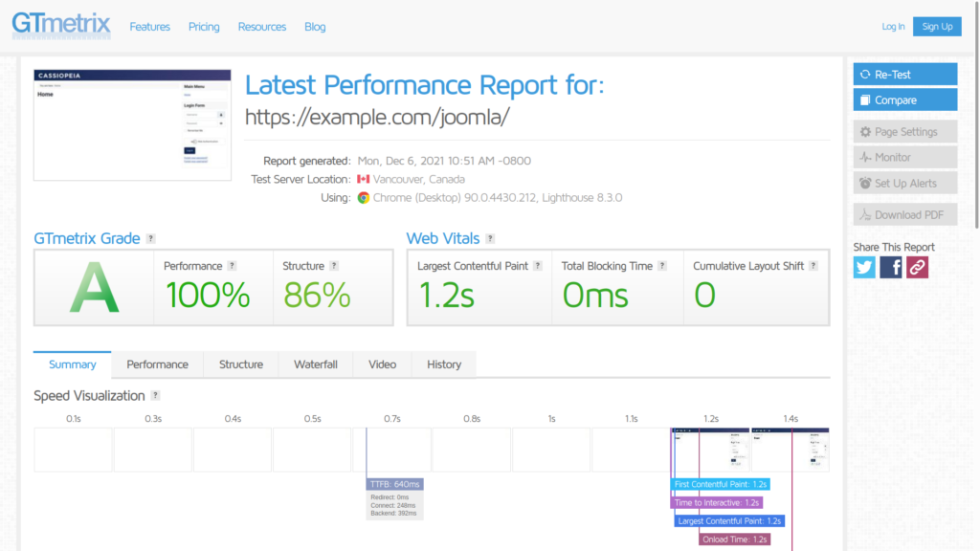Click help icon next to GTmetrix Grade
Viewport: 980px width, 551px height.
[150, 238]
